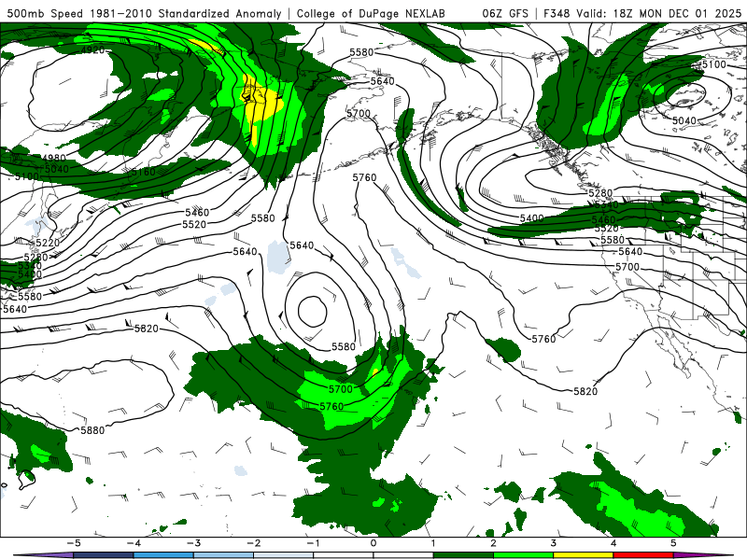Image resolution: width=747 pixels, height=560 pixels.
Task: Click the colorbar tick label '3'
Action: coord(553,543)
